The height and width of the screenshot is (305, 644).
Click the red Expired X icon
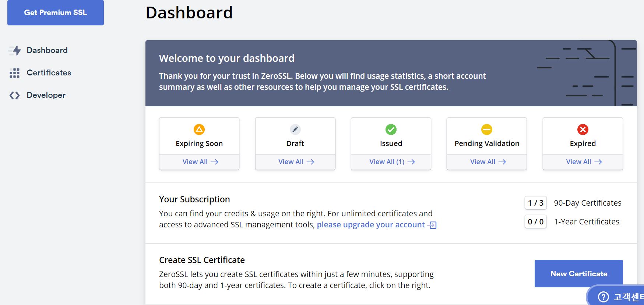coord(583,130)
